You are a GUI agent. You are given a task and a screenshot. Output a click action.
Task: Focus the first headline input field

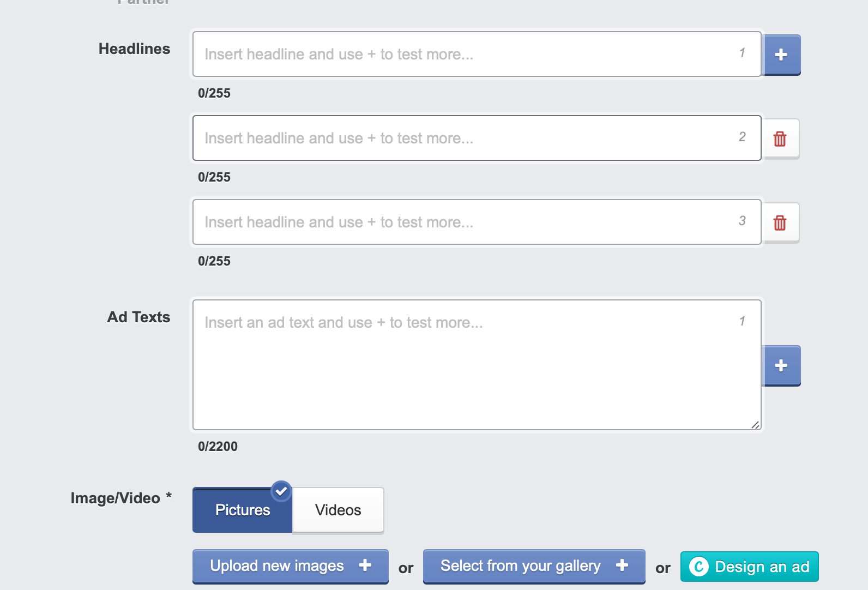[463, 54]
